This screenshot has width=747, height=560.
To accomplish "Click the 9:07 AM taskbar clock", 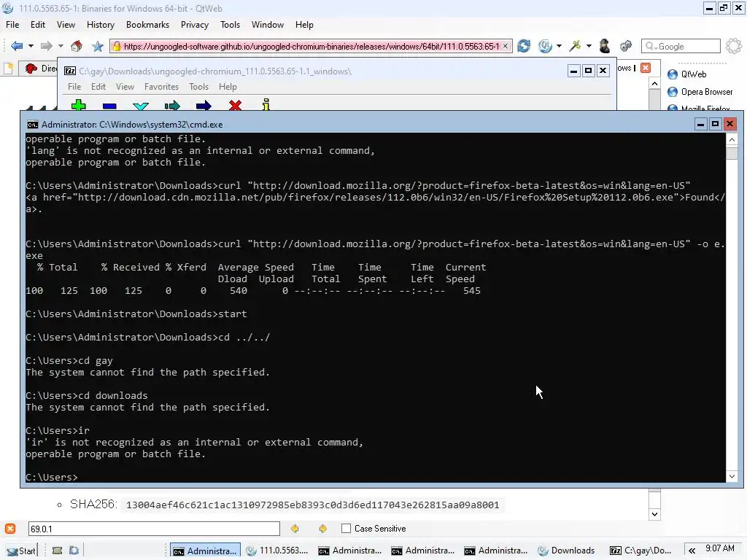I will [x=720, y=548].
